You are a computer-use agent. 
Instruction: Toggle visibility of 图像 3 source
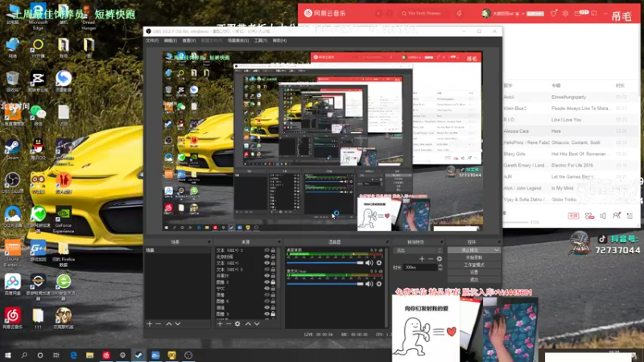pos(267,314)
